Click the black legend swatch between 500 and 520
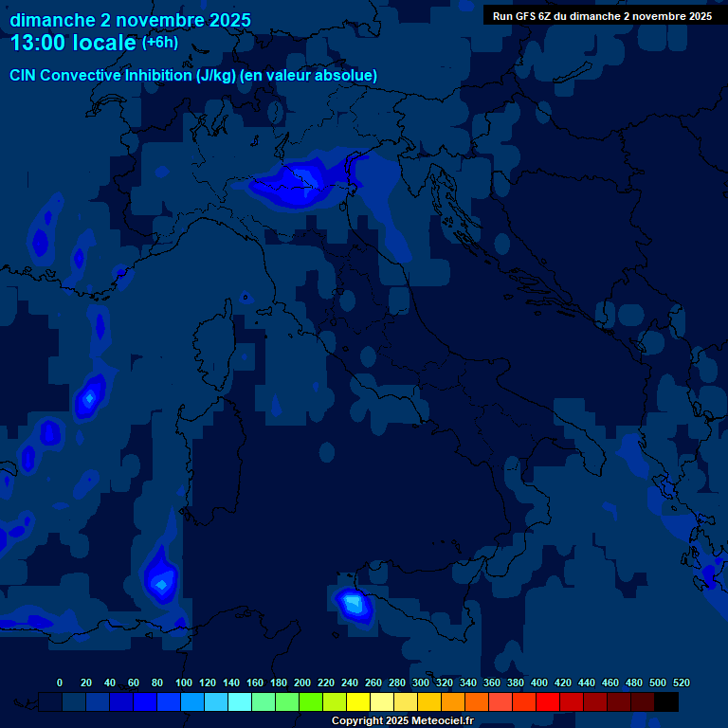The width and height of the screenshot is (728, 728). pyautogui.click(x=665, y=701)
